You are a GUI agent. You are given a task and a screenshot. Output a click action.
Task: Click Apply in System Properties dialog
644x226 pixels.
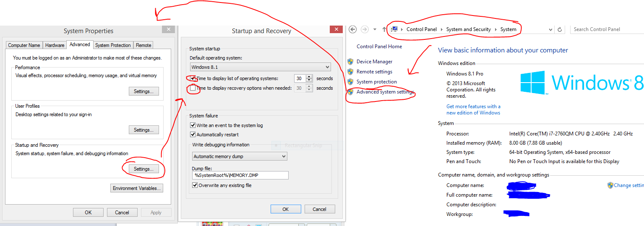[156, 213]
